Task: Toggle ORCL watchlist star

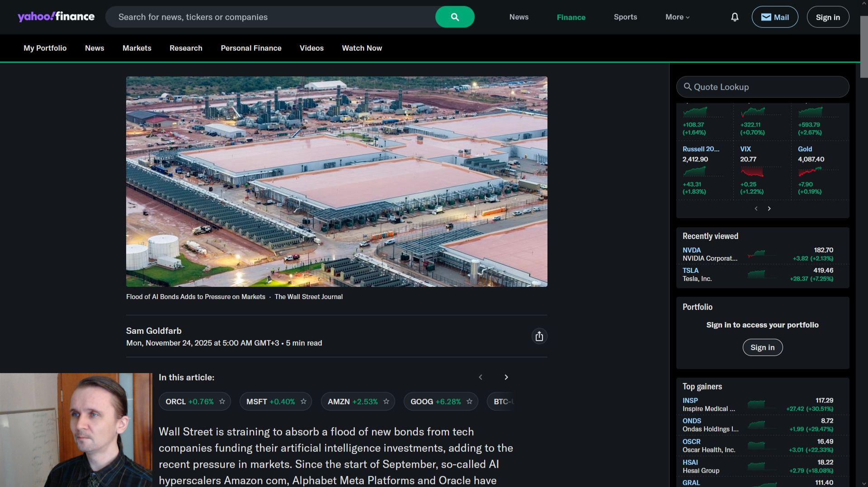Action: pos(222,401)
